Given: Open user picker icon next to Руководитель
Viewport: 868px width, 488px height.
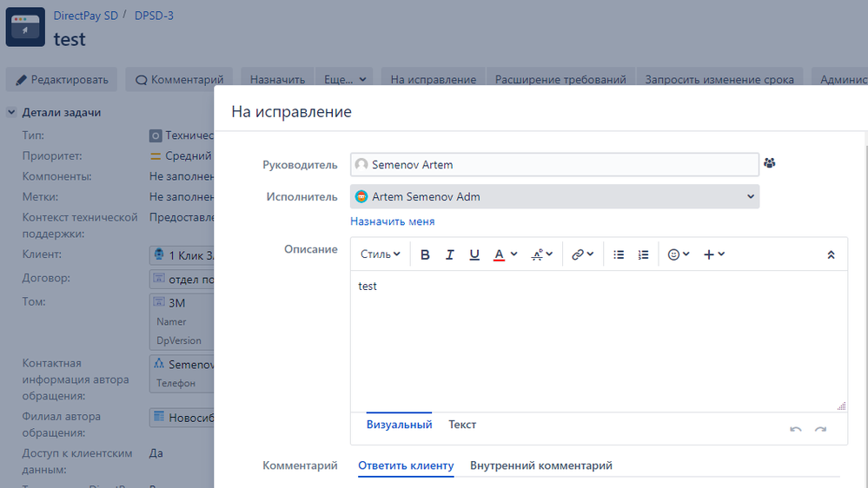Looking at the screenshot, I should (770, 163).
